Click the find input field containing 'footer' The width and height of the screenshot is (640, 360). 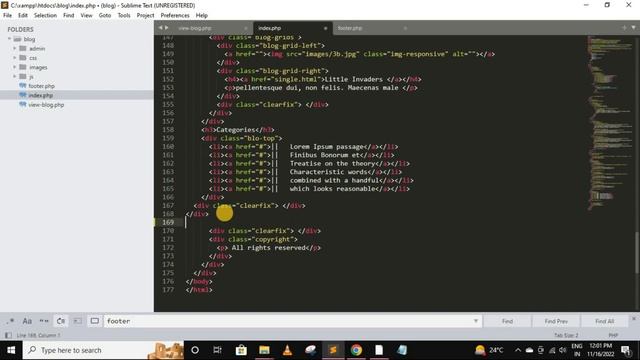tap(288, 321)
